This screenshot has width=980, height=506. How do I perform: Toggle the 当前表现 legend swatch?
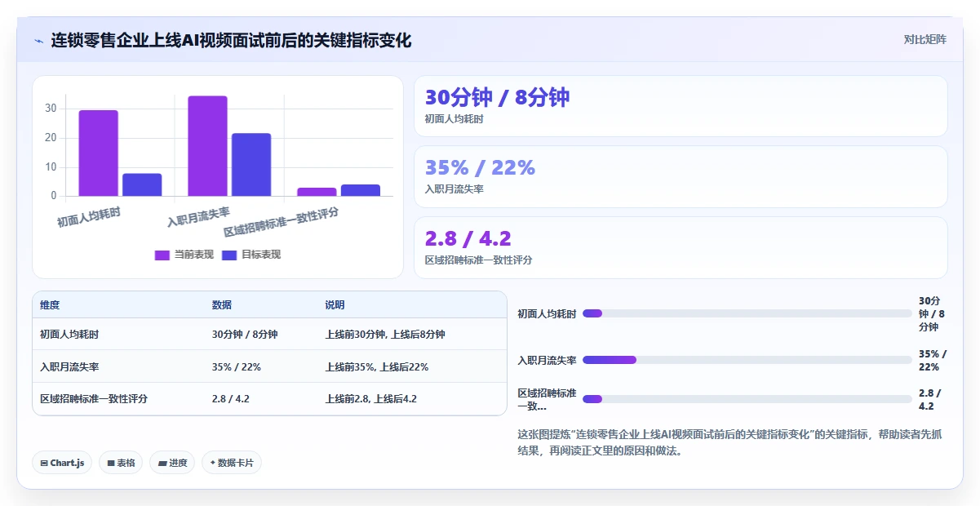point(162,255)
